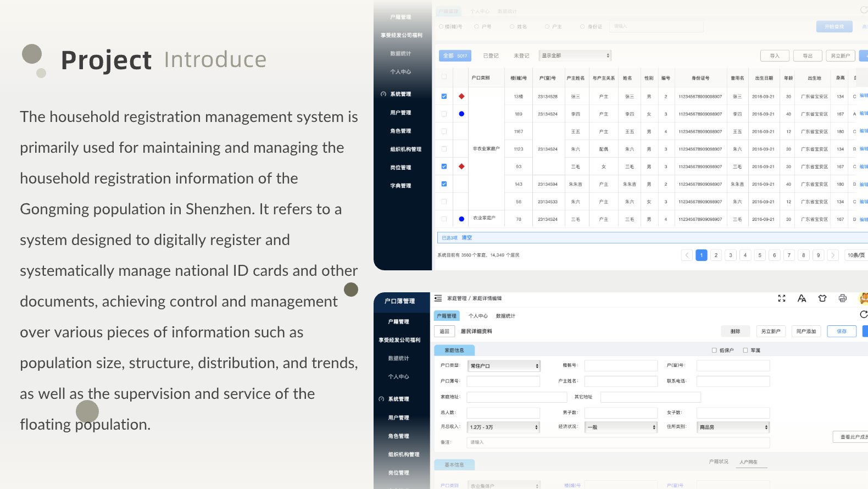Click the shirt theme icon

tap(822, 298)
